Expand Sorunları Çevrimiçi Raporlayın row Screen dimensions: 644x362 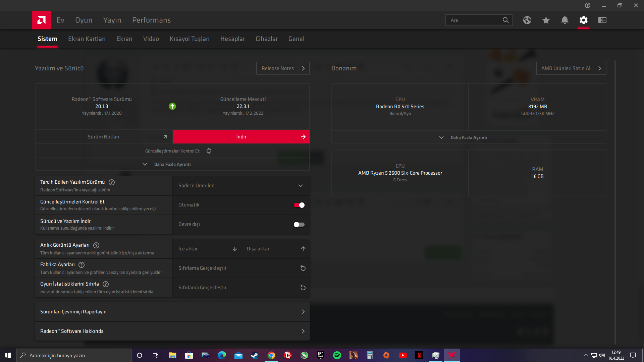click(172, 312)
